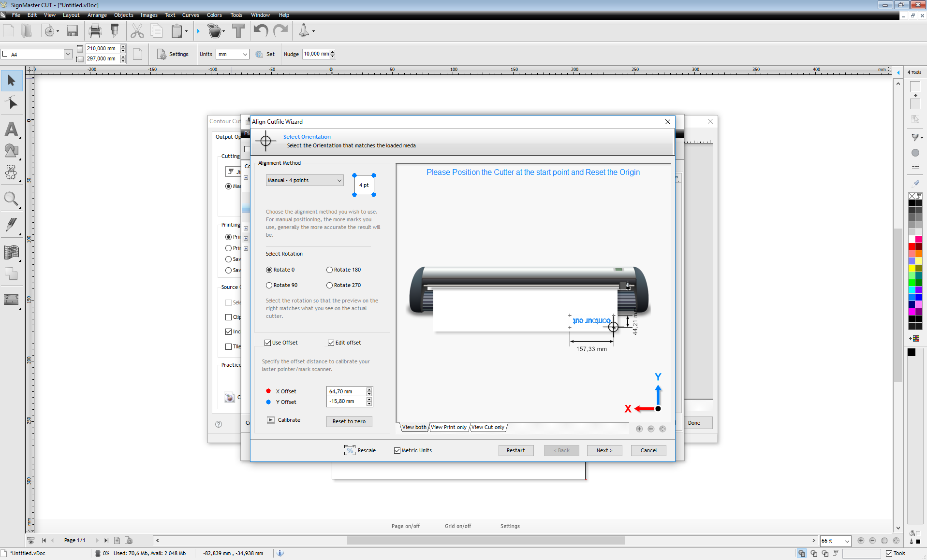Click the Y Offset value field
The height and width of the screenshot is (560, 927).
point(347,402)
